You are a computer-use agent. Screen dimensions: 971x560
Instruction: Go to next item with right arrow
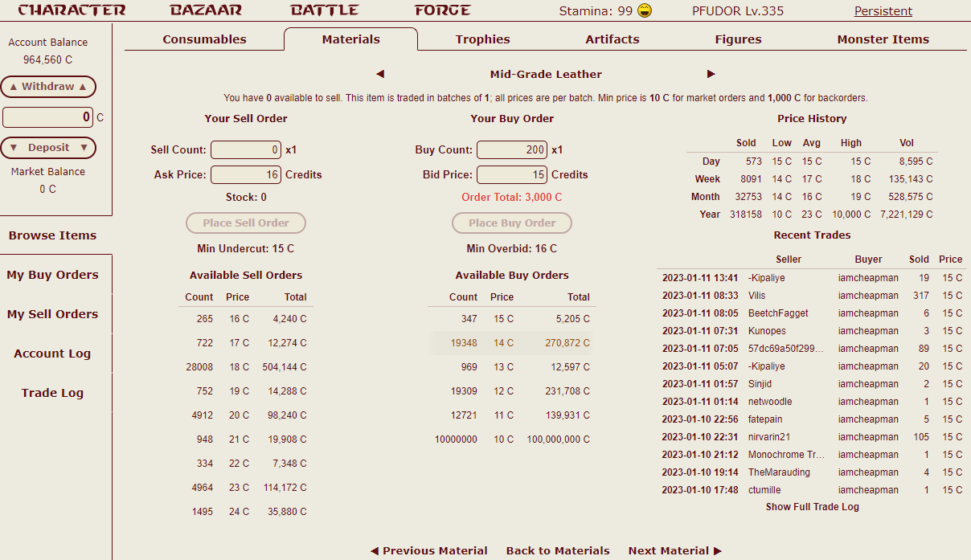(711, 74)
